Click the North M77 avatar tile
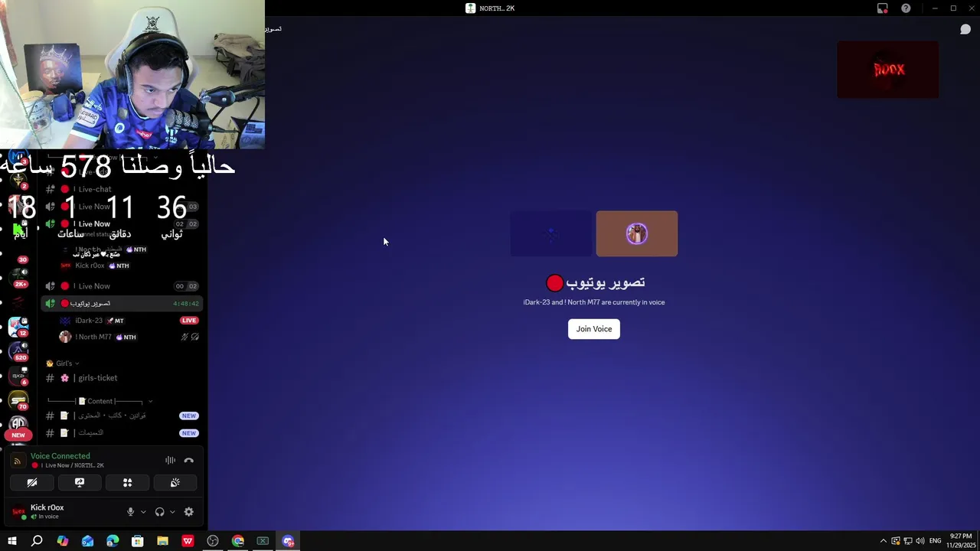Image resolution: width=980 pixels, height=551 pixels. tap(637, 233)
